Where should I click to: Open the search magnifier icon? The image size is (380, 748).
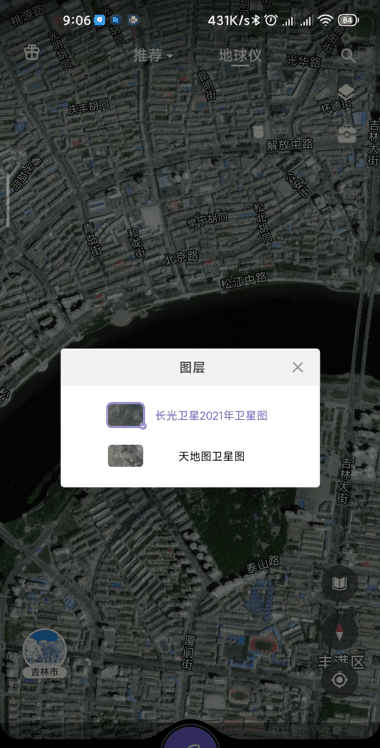349,55
